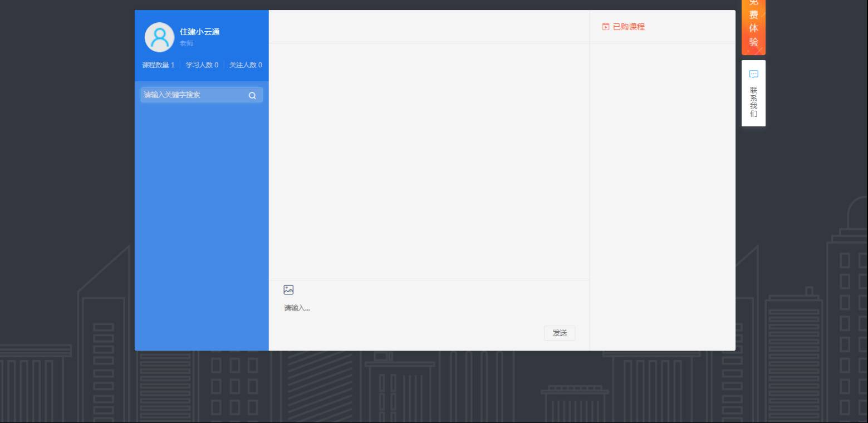868x423 pixels.
Task: Click the empty purchased courses panel
Action: (662, 195)
